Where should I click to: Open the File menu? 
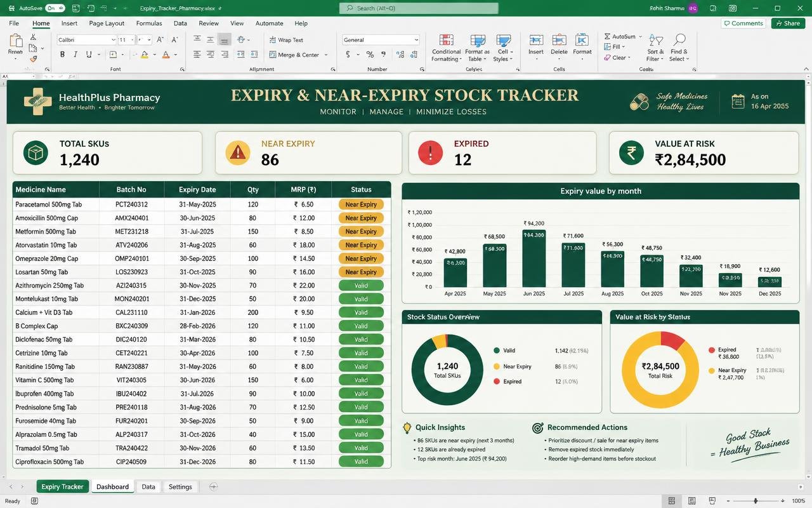(14, 23)
